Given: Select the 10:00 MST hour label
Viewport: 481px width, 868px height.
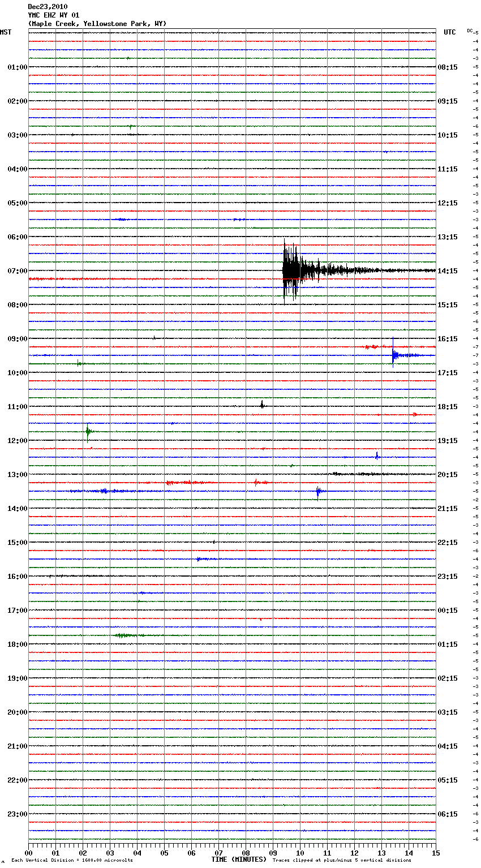Looking at the screenshot, I should [x=17, y=373].
